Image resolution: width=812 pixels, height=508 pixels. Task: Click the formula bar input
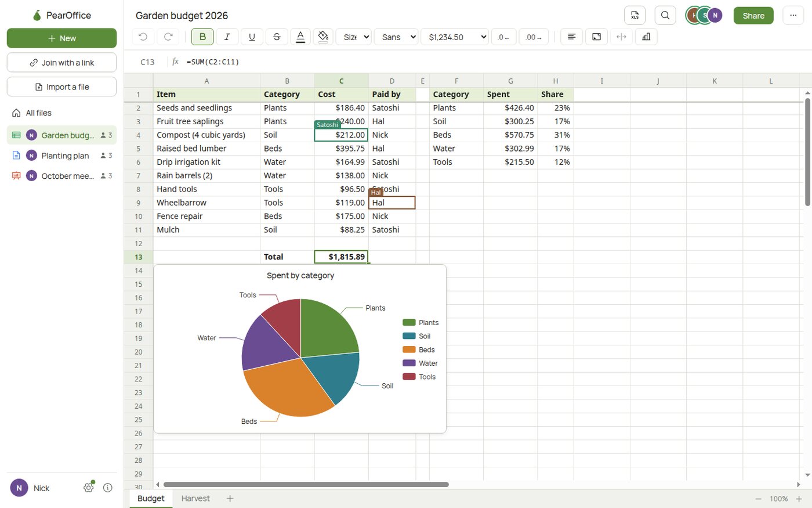[496, 62]
